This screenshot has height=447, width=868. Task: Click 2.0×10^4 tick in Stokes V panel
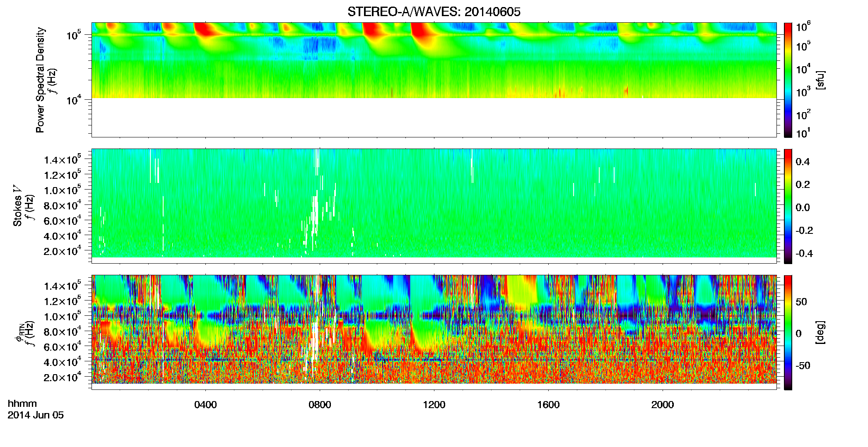[63, 250]
